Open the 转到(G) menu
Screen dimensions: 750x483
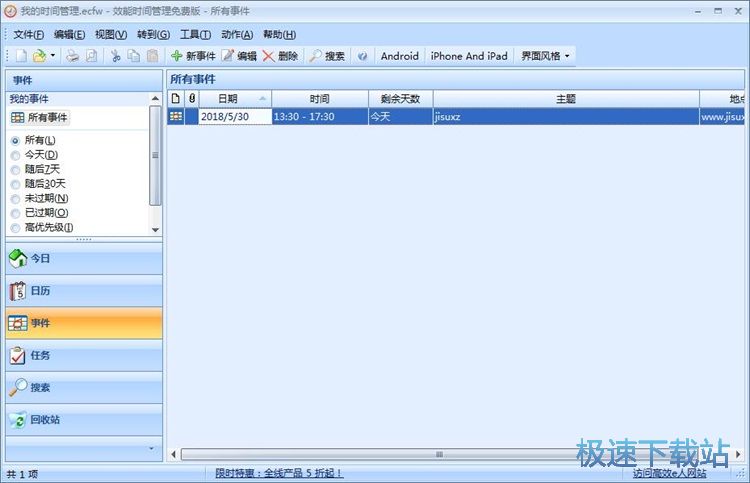153,34
